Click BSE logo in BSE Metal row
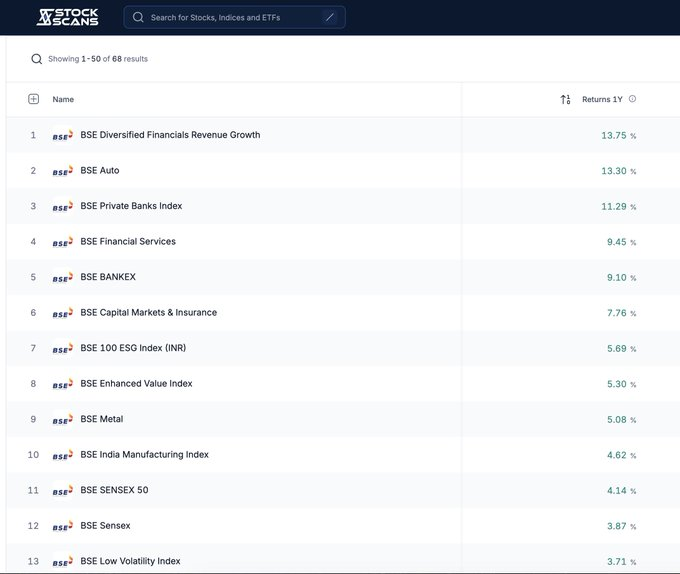This screenshot has height=574, width=680. coord(62,420)
